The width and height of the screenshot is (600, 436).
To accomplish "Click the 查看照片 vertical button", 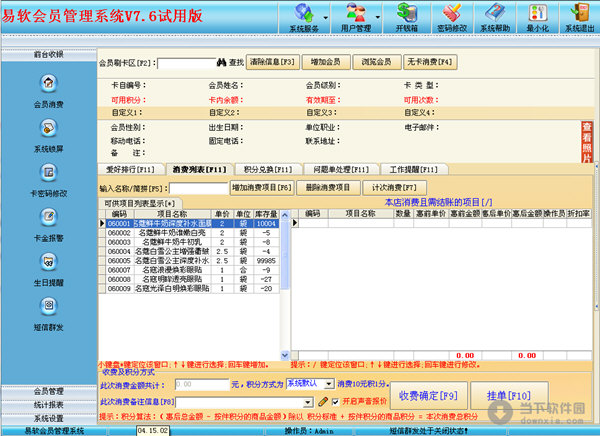I will 587,142.
